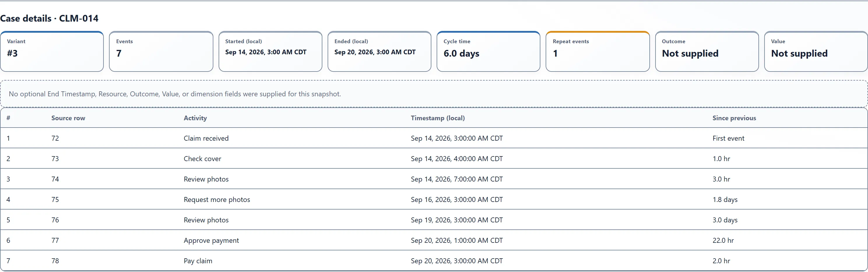Click timestamp Sep 14, 2026, 7:00:00 AM CDT
The image size is (868, 272).
[456, 179]
